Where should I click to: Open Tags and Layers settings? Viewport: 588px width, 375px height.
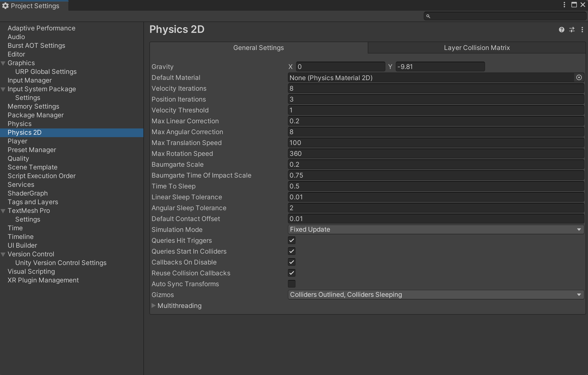pos(33,202)
